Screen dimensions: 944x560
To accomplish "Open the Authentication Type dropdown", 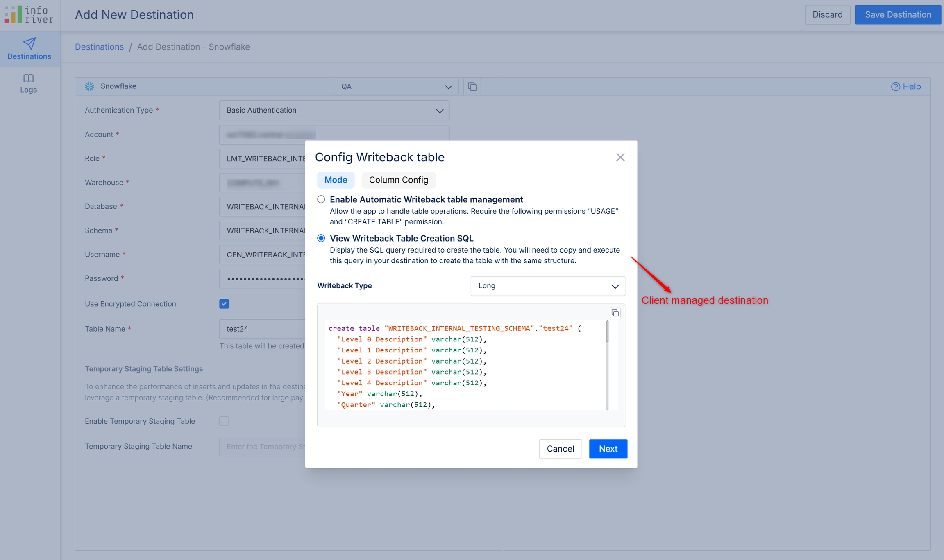I will pyautogui.click(x=334, y=111).
